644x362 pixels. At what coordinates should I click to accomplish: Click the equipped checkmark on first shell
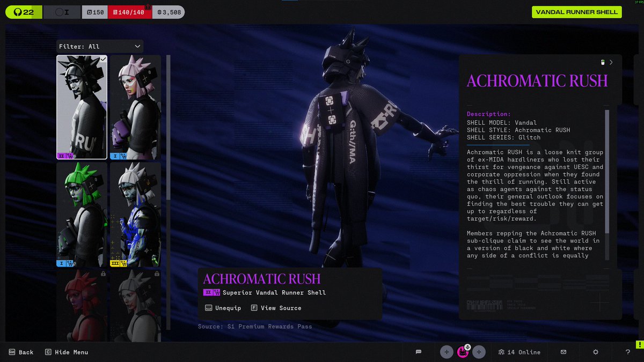coord(103,58)
